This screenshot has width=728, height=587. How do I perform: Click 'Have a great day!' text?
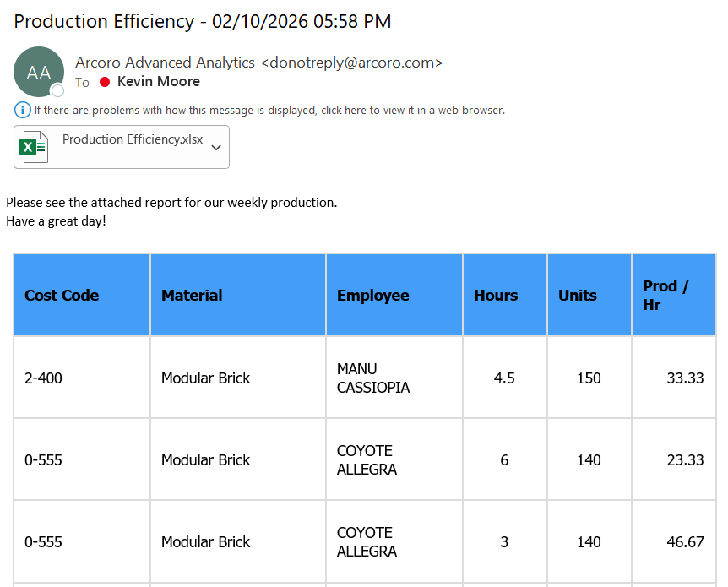point(56,221)
